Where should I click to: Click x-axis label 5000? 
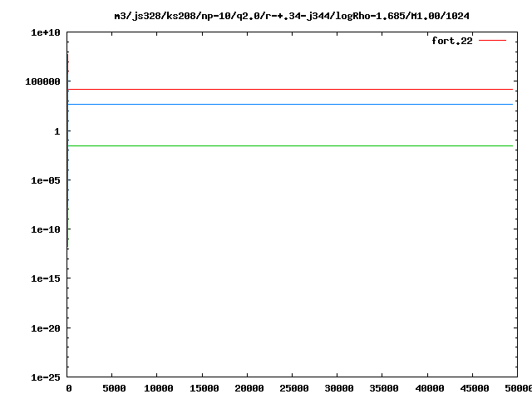tap(114, 388)
